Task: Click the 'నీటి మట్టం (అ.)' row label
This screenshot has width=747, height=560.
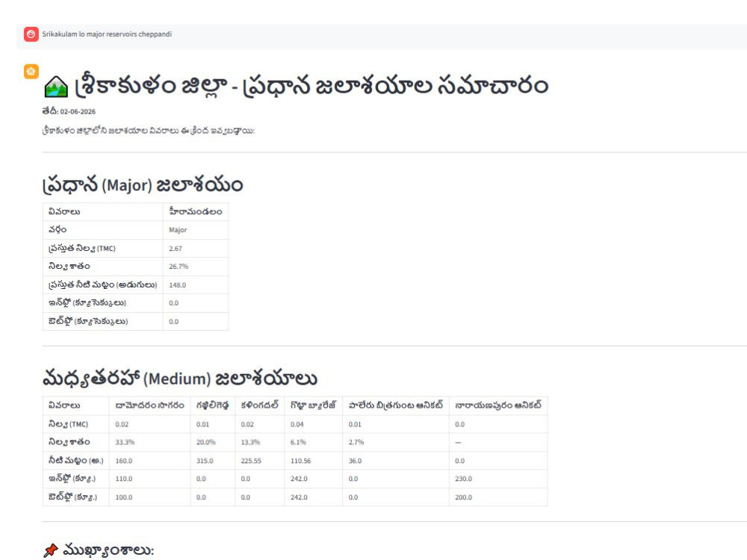Action: click(75, 461)
